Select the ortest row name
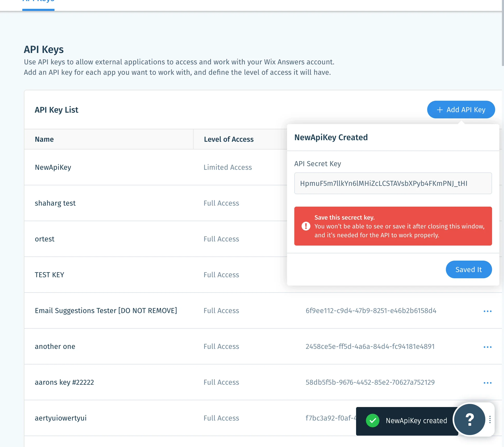The height and width of the screenshot is (447, 504). tap(45, 239)
